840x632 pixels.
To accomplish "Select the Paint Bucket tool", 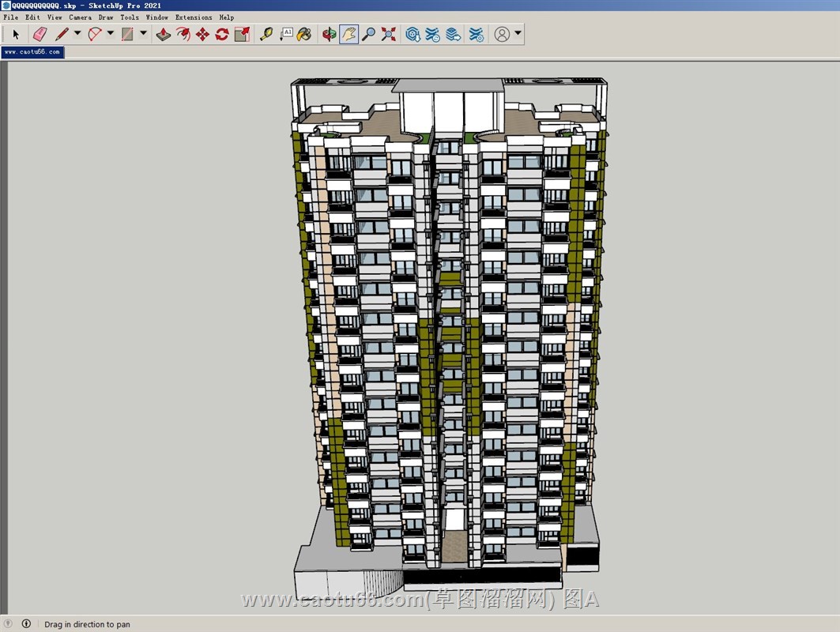I will point(304,34).
